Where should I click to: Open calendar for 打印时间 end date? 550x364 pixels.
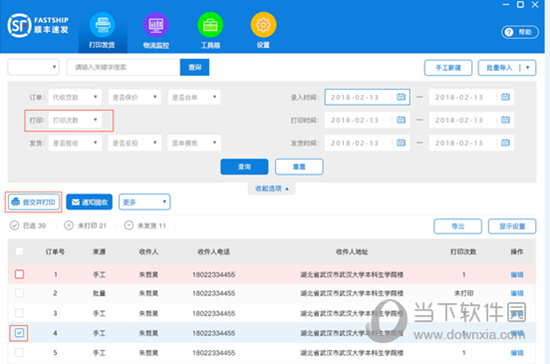(505, 120)
